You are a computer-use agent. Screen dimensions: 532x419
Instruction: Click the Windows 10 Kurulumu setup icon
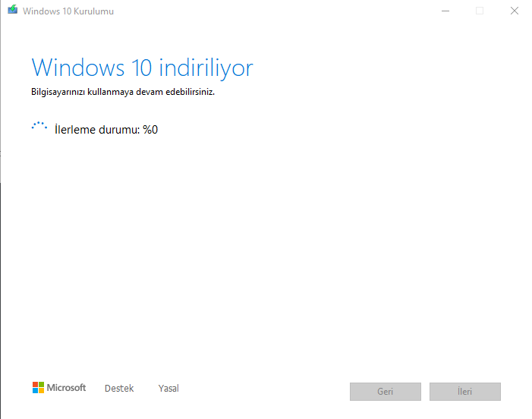(13, 10)
